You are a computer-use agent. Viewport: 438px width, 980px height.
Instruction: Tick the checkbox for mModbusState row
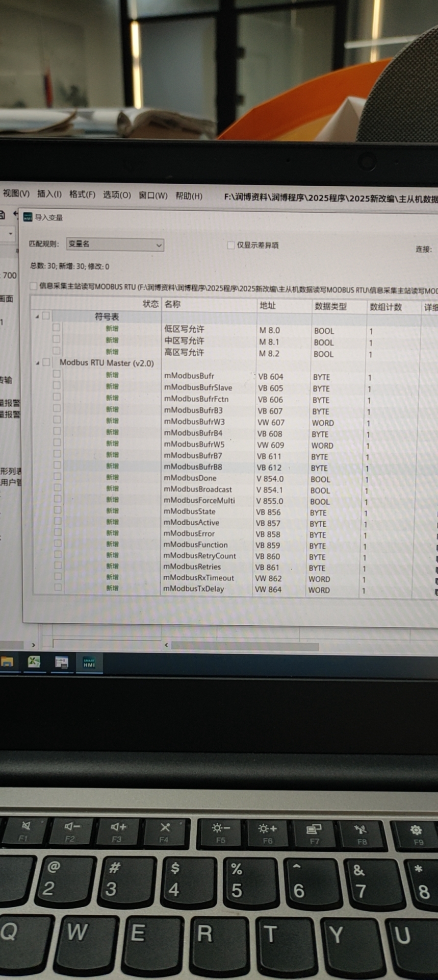tap(58, 510)
